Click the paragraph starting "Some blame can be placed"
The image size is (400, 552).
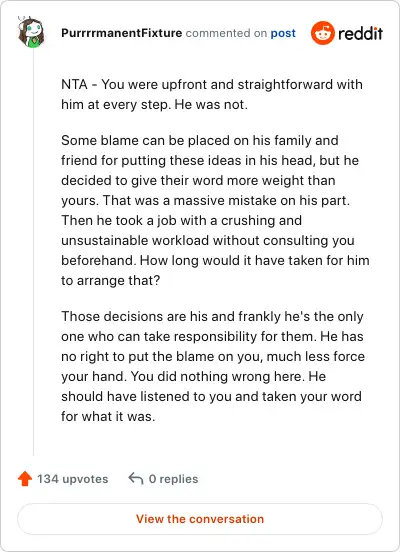(x=215, y=210)
